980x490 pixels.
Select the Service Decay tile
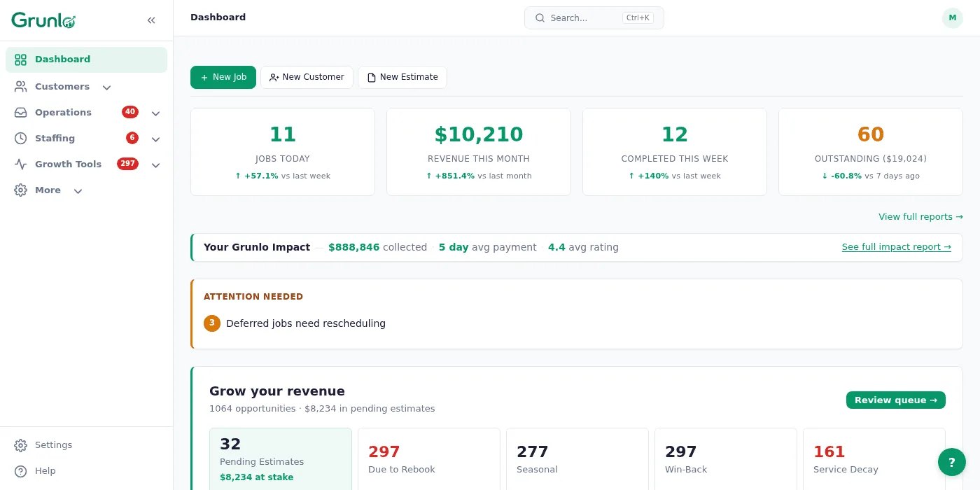(874, 459)
